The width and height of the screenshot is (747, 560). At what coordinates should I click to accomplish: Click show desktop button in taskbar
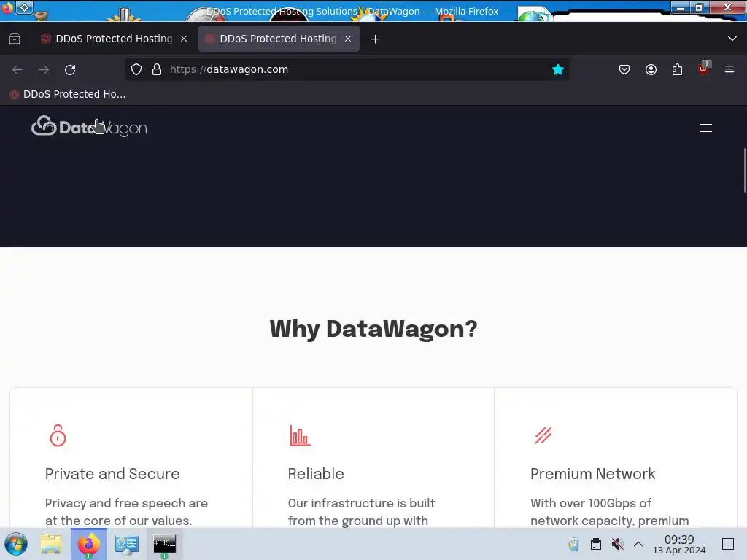pyautogui.click(x=728, y=544)
